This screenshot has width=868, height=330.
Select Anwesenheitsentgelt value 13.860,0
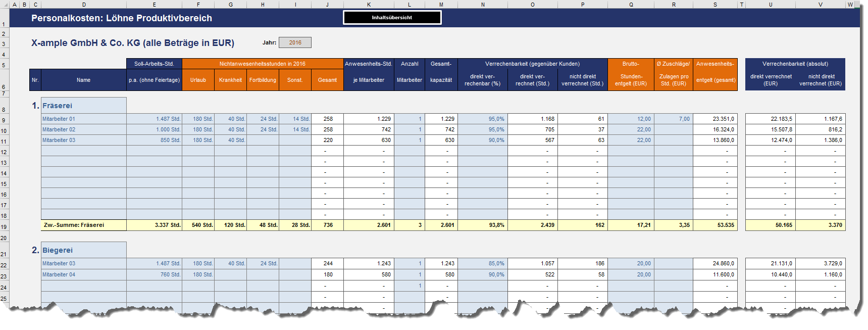[x=715, y=140]
